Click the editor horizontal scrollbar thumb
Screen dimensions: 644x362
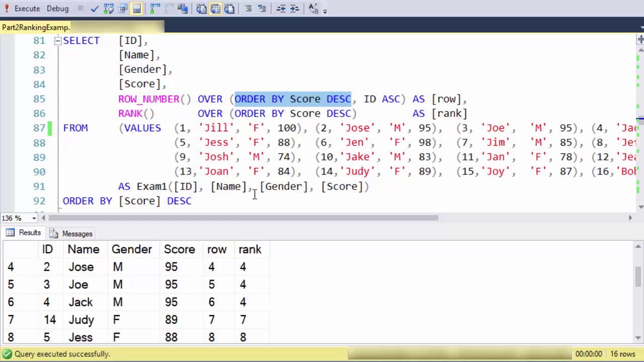(243, 218)
